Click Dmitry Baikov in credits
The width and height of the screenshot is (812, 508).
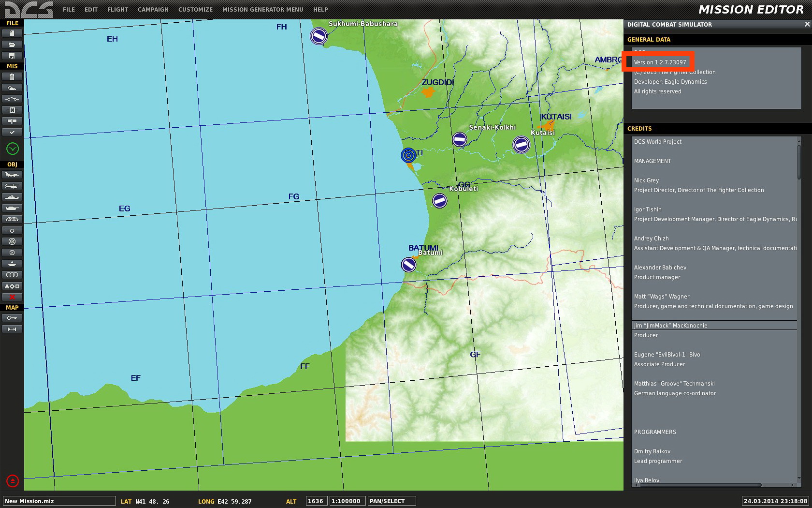click(652, 451)
